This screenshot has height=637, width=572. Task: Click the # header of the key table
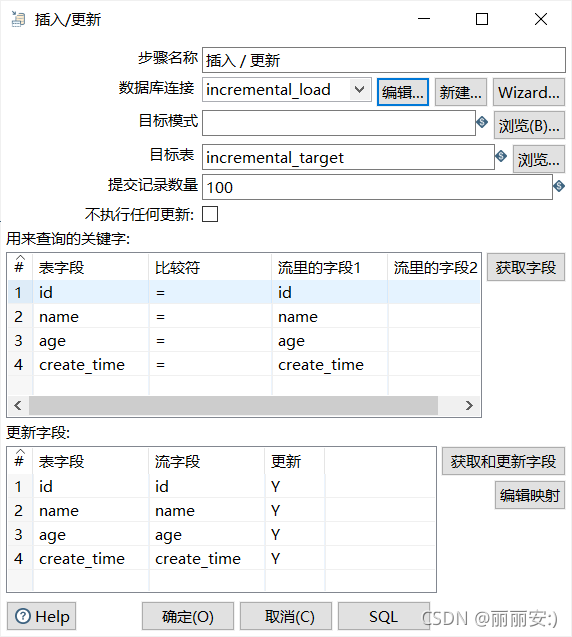[20, 267]
